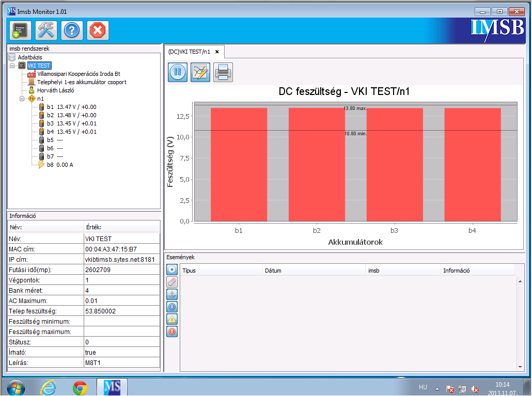This screenshot has height=396, width=532.
Task: Print the DC voltage chart
Action: point(223,72)
